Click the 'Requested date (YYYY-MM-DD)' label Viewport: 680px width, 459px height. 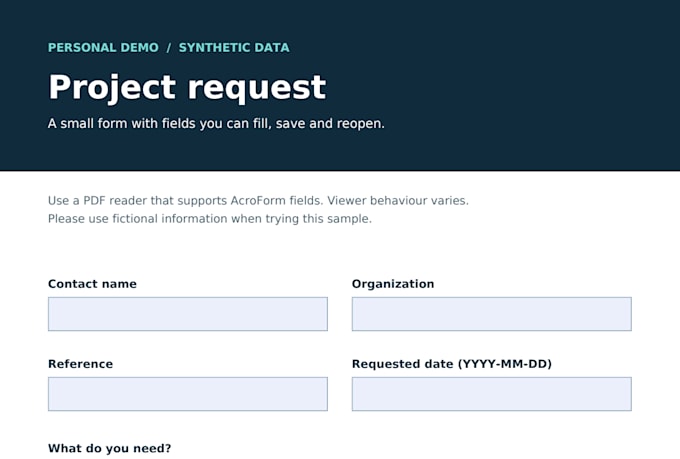tap(452, 364)
